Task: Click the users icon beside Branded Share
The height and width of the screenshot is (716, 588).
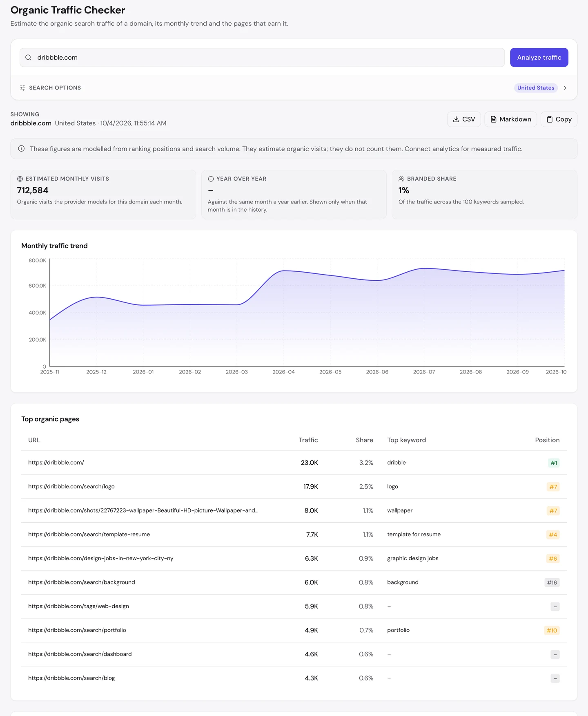Action: tap(401, 179)
